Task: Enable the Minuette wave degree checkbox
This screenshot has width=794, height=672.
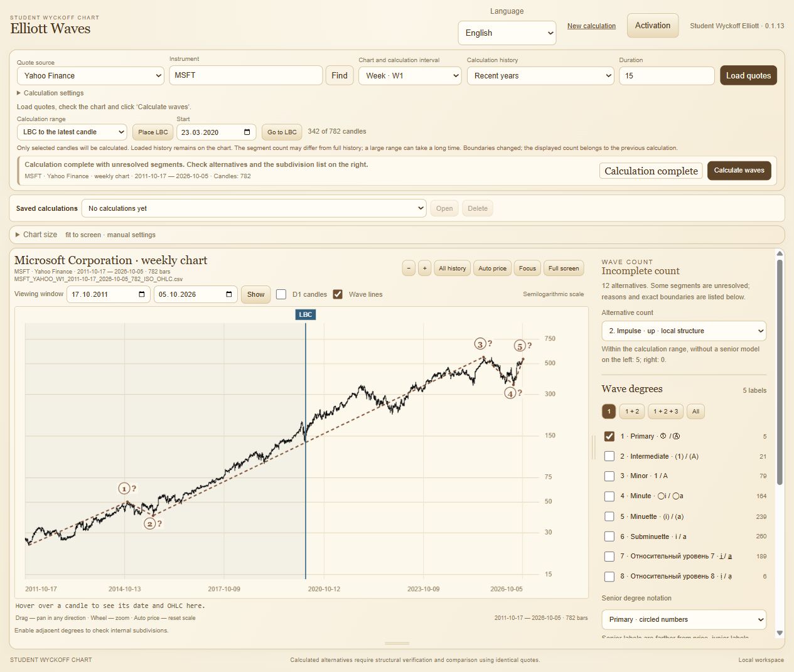Action: point(609,516)
